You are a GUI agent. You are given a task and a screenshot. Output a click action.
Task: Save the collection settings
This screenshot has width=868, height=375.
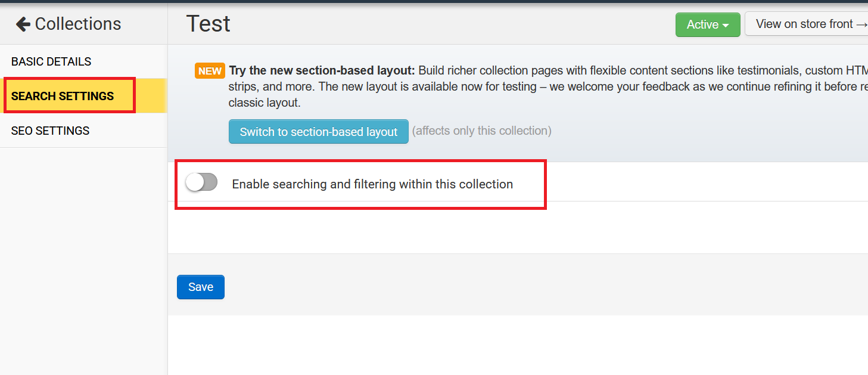click(201, 287)
